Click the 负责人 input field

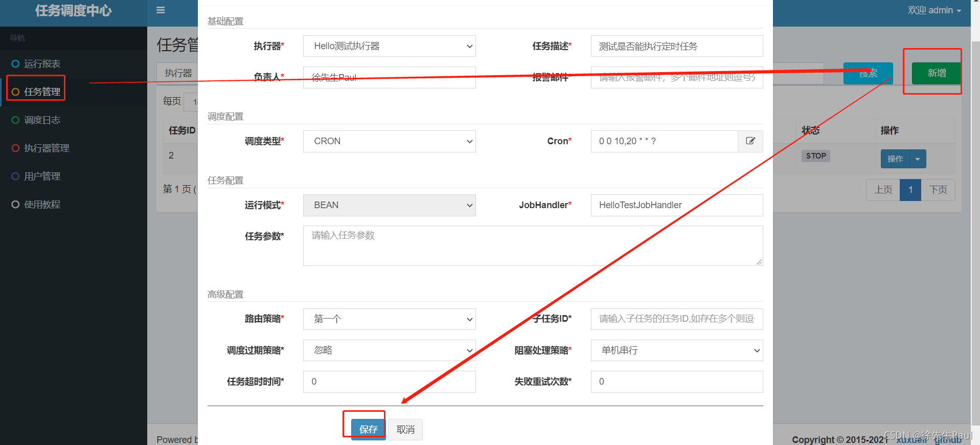(x=390, y=77)
